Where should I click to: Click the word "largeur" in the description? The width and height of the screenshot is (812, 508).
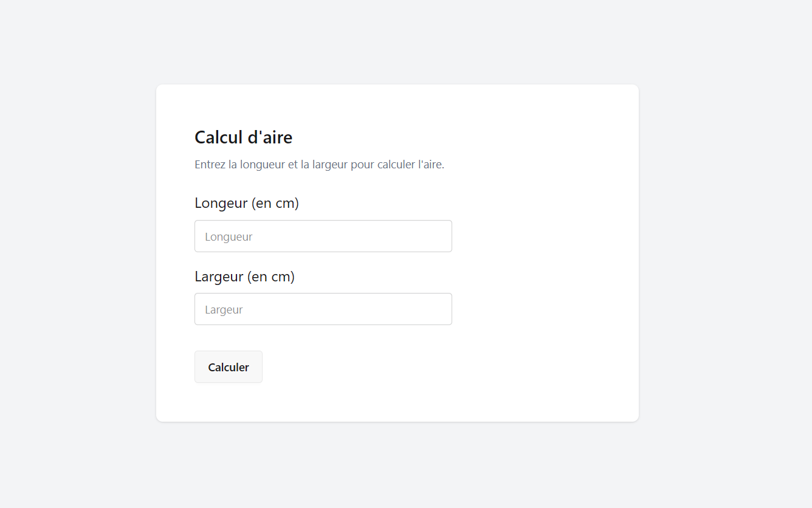point(330,165)
